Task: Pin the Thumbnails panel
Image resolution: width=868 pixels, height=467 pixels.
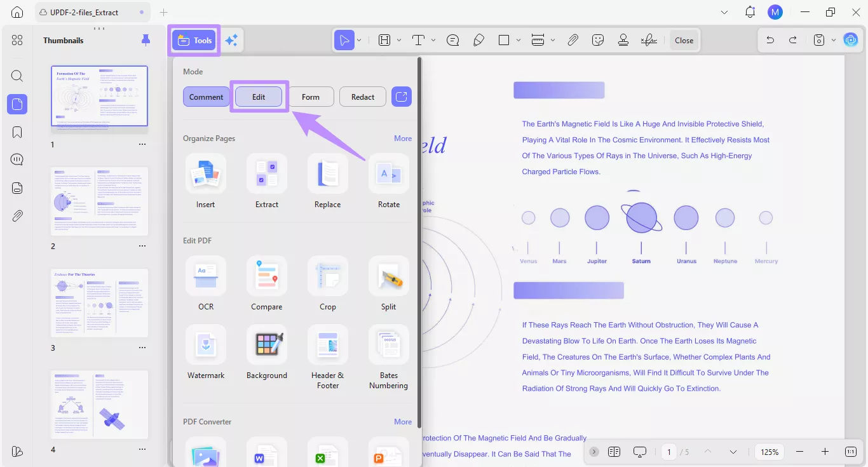Action: 146,39
